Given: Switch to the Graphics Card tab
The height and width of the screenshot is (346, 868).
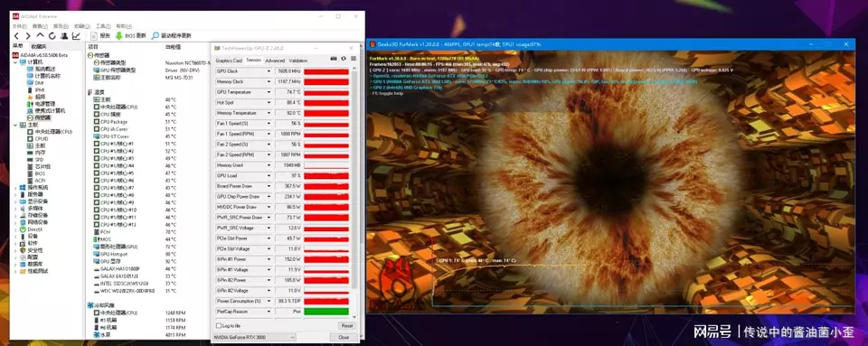Looking at the screenshot, I should tap(229, 61).
